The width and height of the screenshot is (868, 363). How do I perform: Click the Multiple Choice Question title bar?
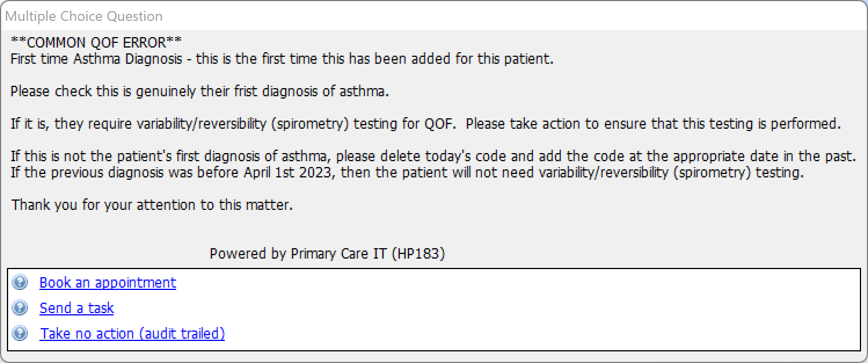[434, 16]
